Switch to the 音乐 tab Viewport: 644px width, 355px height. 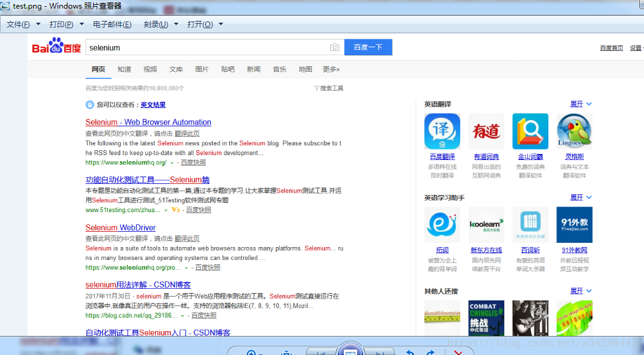point(279,69)
